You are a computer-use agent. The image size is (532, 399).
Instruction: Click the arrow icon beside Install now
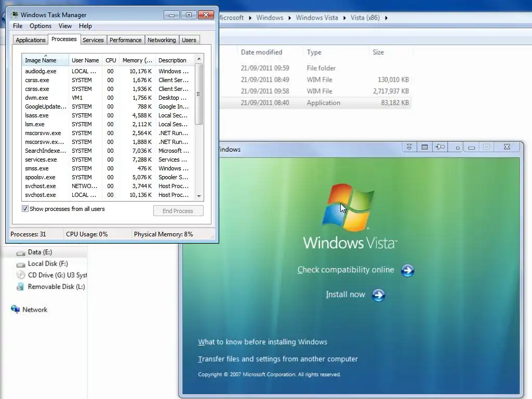[x=378, y=295]
